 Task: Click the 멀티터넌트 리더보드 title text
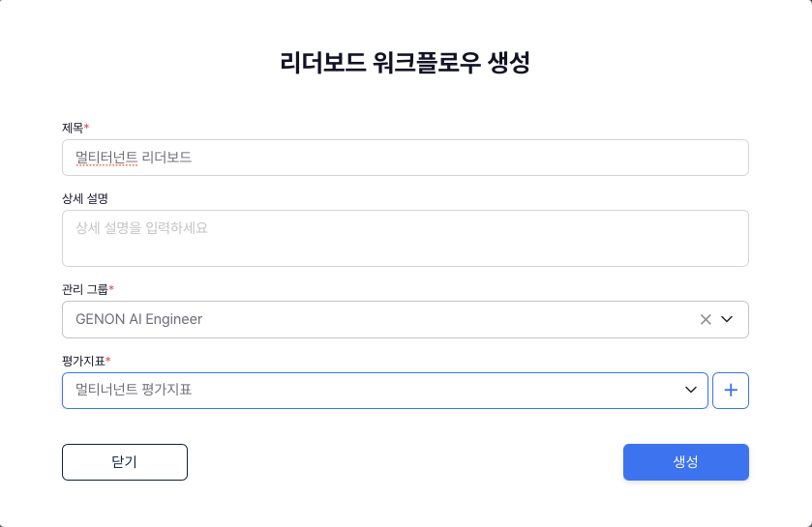(x=134, y=158)
